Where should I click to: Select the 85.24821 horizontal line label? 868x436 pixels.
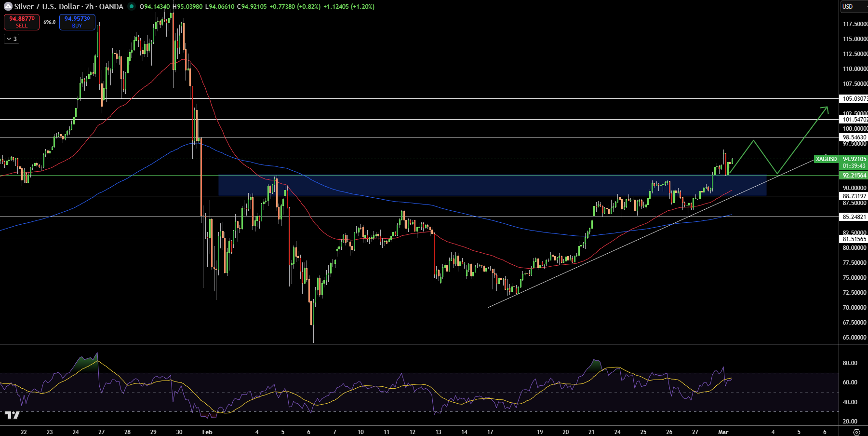[854, 217]
